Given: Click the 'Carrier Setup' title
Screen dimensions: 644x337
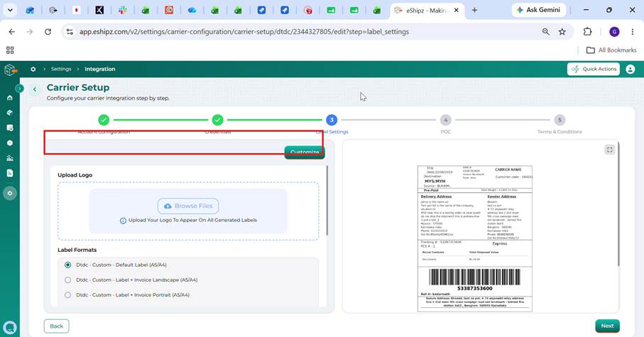Looking at the screenshot, I should (x=78, y=87).
